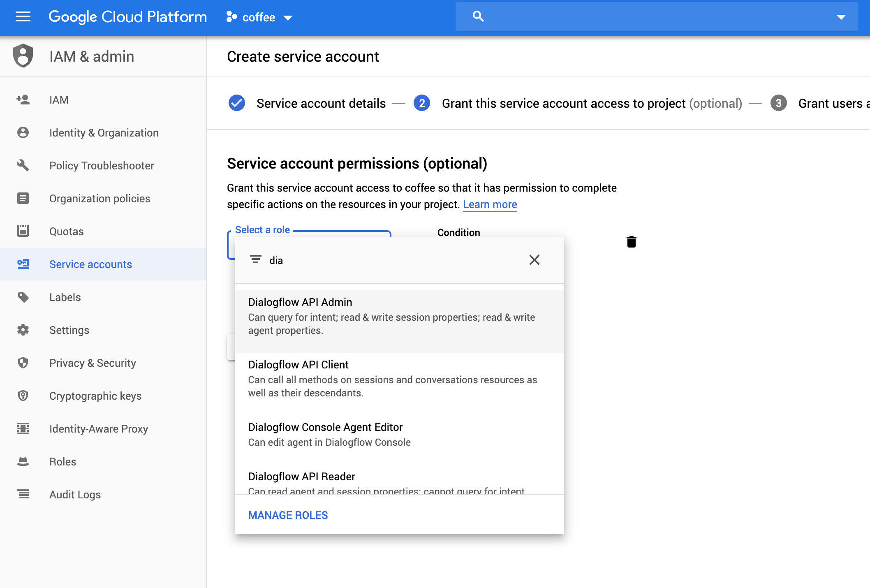Click the Organization policies document icon

coord(23,198)
